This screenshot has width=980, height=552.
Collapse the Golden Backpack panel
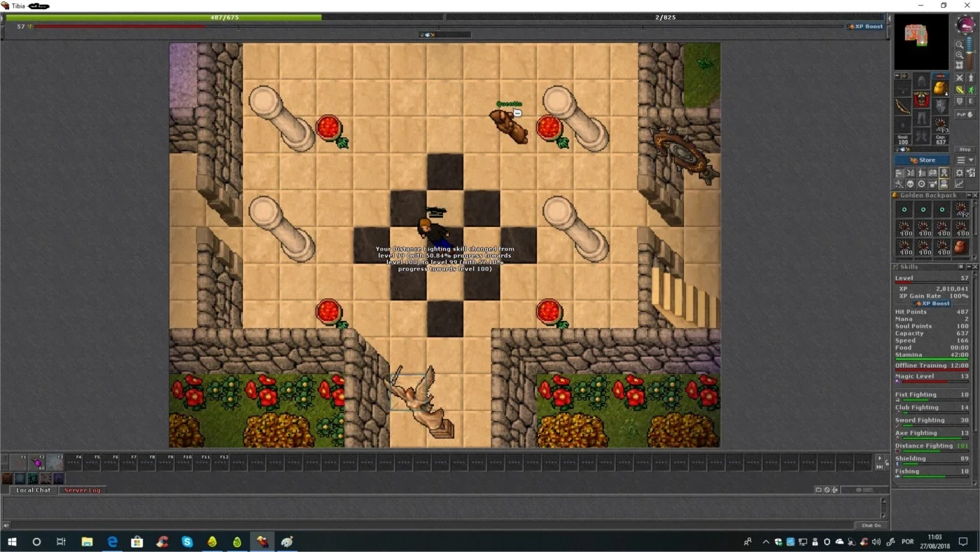point(969,195)
